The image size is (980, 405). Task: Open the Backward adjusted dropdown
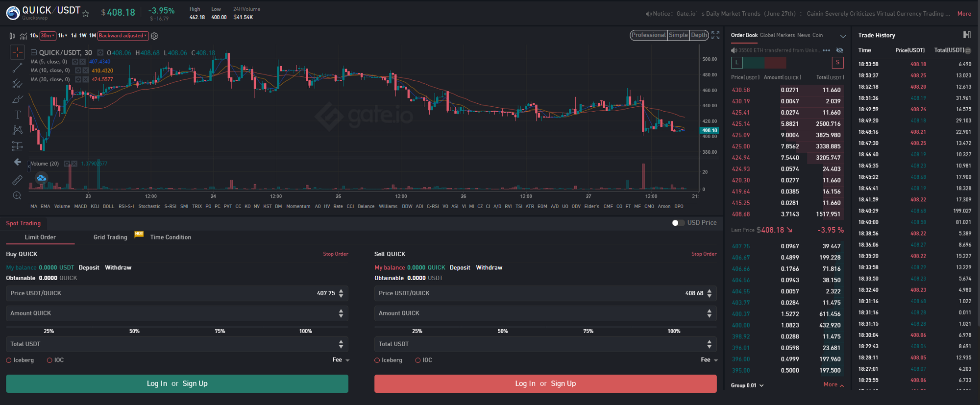coord(123,36)
